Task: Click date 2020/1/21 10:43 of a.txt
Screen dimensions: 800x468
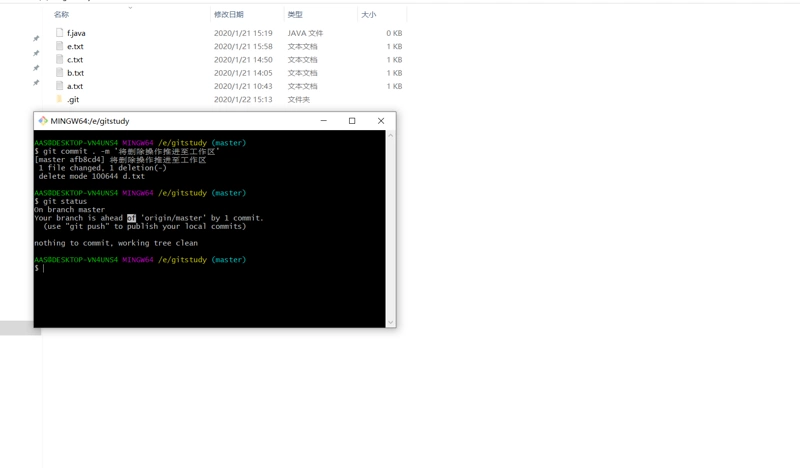Action: pos(243,86)
